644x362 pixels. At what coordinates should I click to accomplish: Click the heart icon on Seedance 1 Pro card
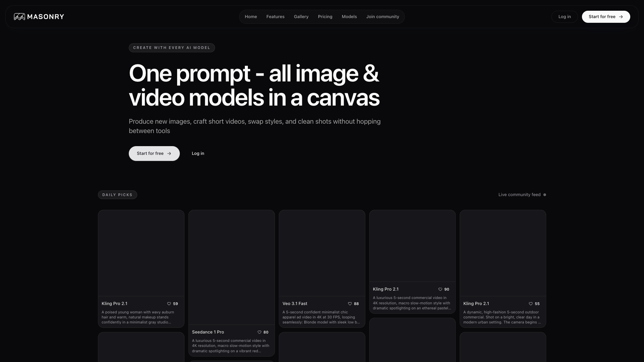pos(259,332)
